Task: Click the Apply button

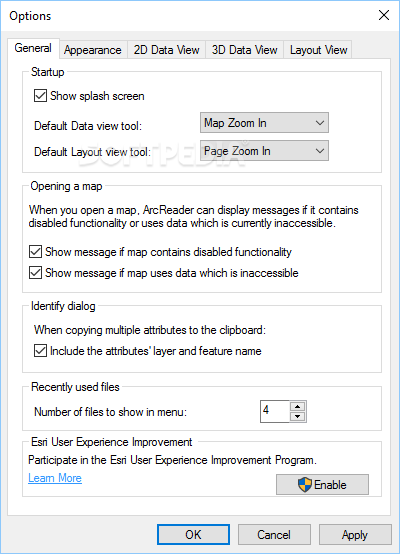Action: (355, 534)
